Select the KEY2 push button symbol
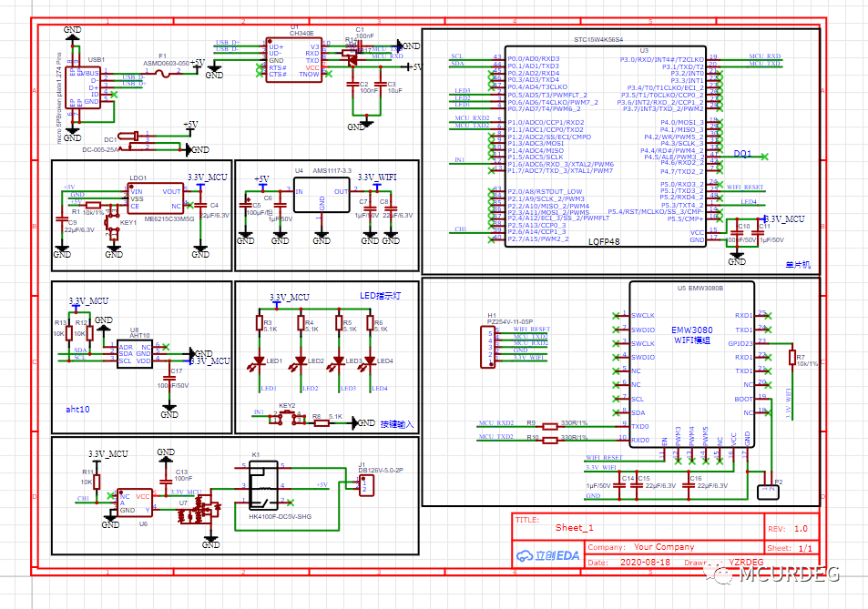Image resolution: width=868 pixels, height=609 pixels. pos(287,417)
